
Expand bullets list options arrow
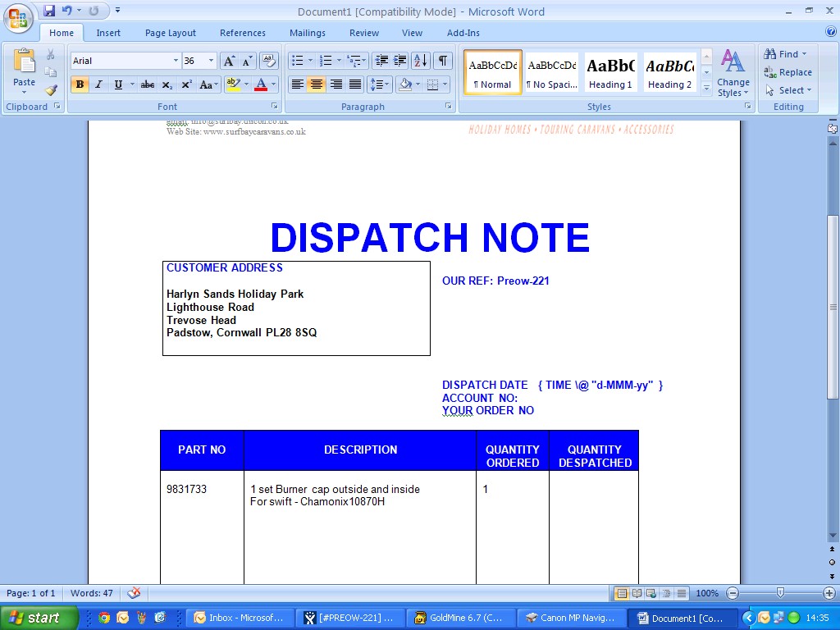(310, 61)
